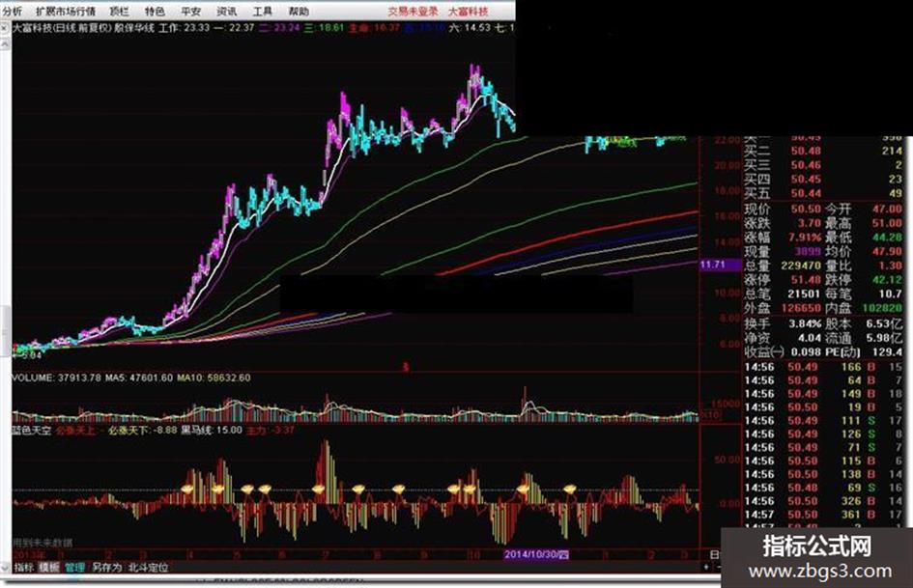913x588 pixels.
Task: Open the 资讯 menu
Action: click(x=226, y=11)
